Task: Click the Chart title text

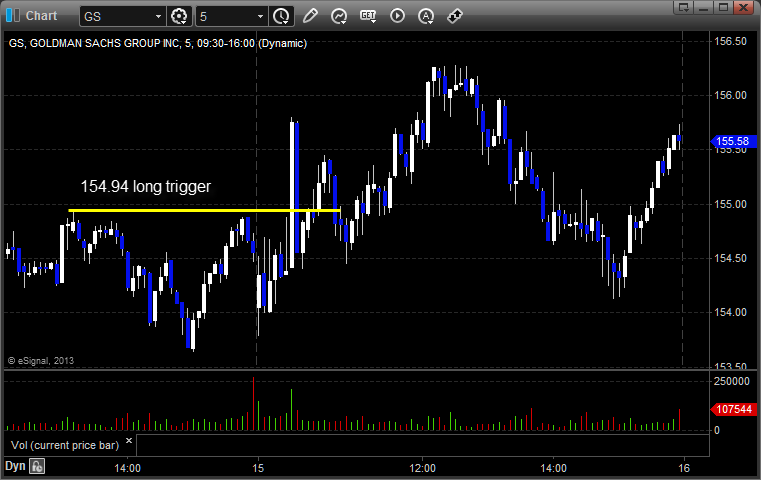Action: [41, 16]
